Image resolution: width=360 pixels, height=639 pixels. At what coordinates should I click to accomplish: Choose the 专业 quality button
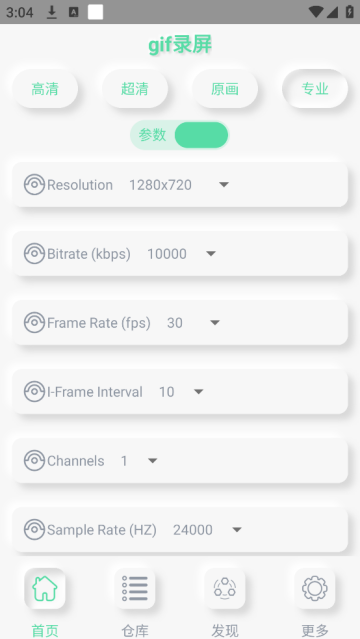point(315,88)
